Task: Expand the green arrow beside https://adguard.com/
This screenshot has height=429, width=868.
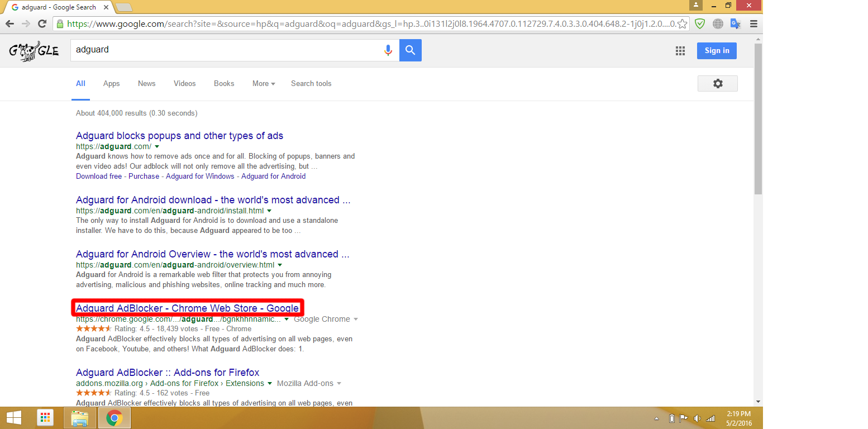Action: point(157,147)
